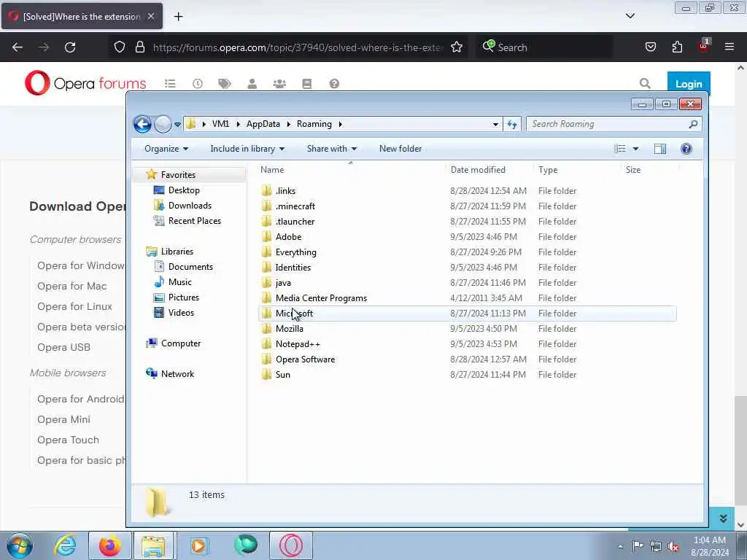Open Music library in navigation pane
Screen dimensions: 747x560
[179, 282]
